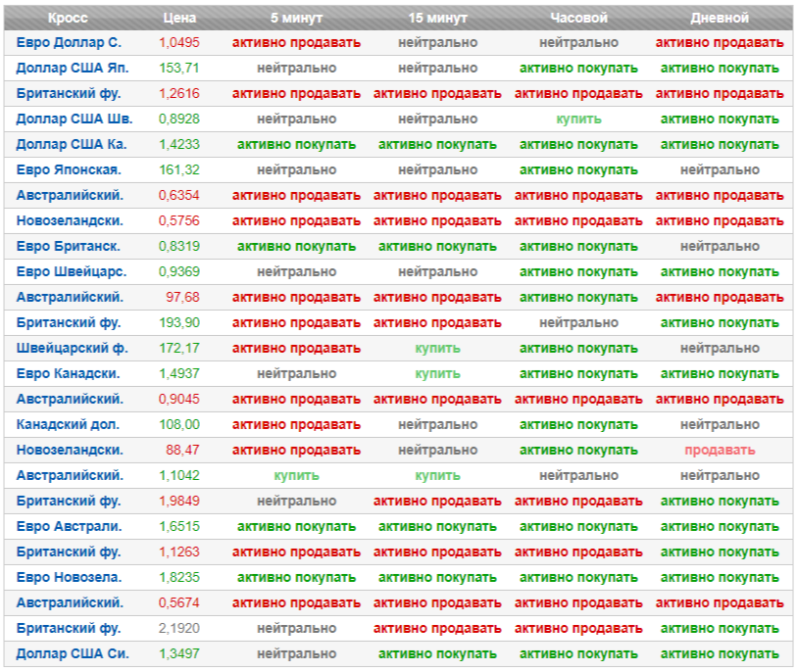797x672 pixels.
Task: Open the Доллар США Яп. cross link
Action: [73, 68]
